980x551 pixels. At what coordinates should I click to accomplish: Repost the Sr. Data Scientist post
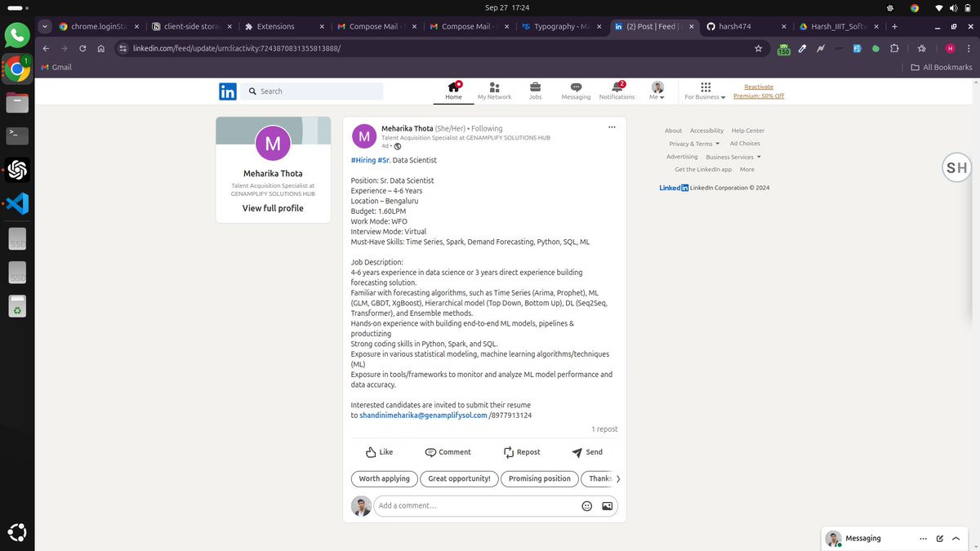tap(521, 451)
